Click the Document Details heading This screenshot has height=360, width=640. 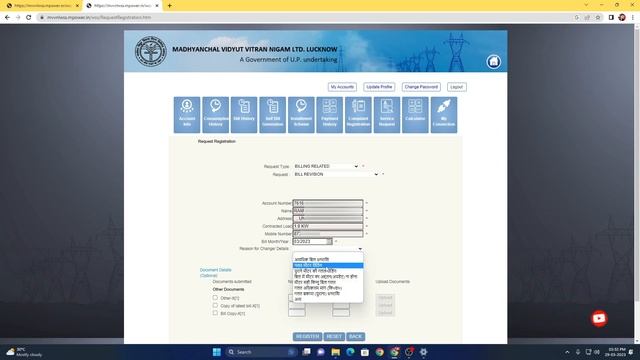pos(215,270)
